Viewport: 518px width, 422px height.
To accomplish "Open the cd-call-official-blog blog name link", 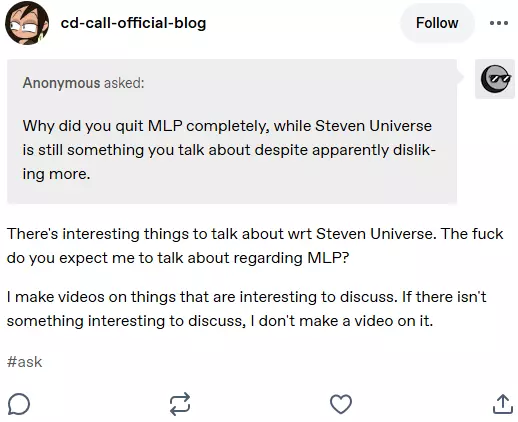I will (x=133, y=23).
